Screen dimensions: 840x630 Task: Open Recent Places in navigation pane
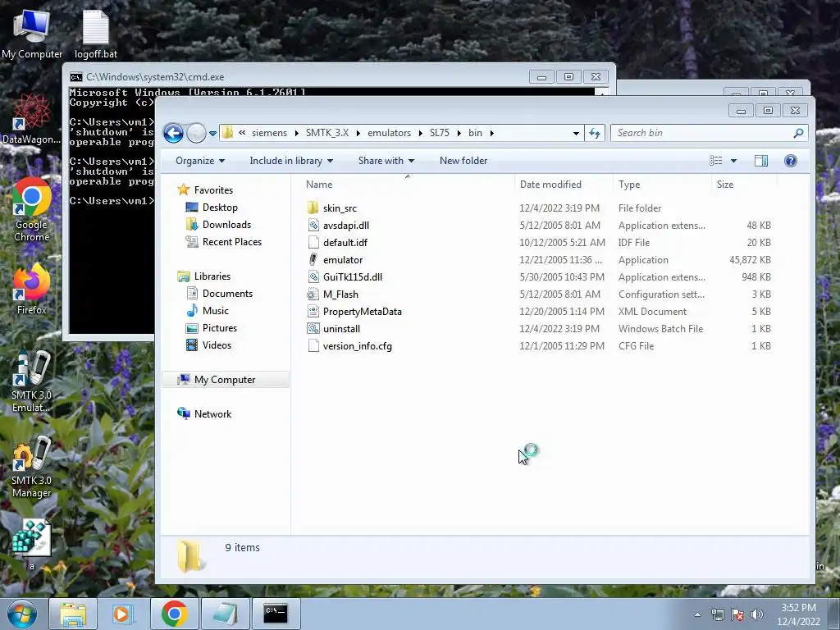(232, 242)
